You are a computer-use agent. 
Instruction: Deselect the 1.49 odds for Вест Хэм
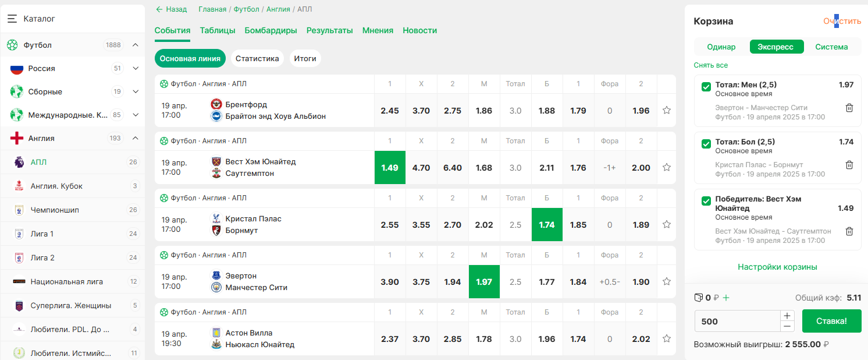tap(390, 168)
